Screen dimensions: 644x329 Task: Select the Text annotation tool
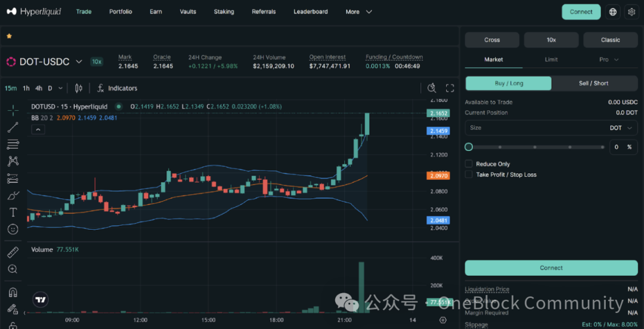[x=13, y=212]
